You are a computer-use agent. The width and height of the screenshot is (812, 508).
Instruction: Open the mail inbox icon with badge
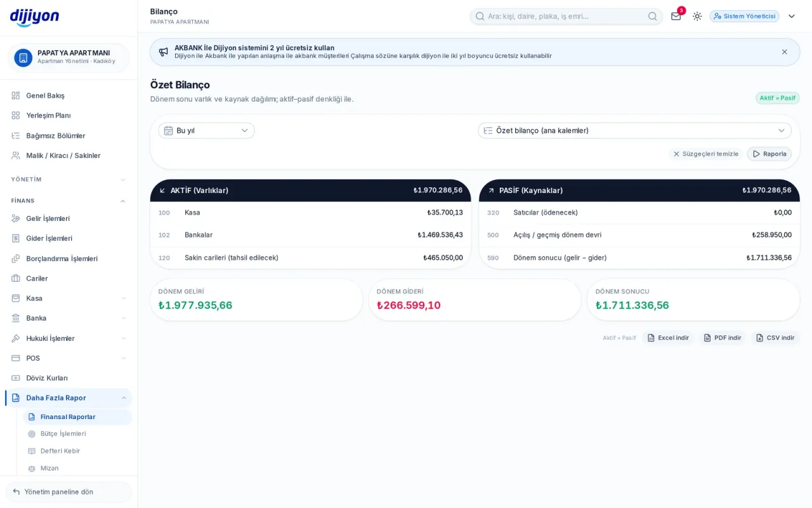[x=676, y=16]
